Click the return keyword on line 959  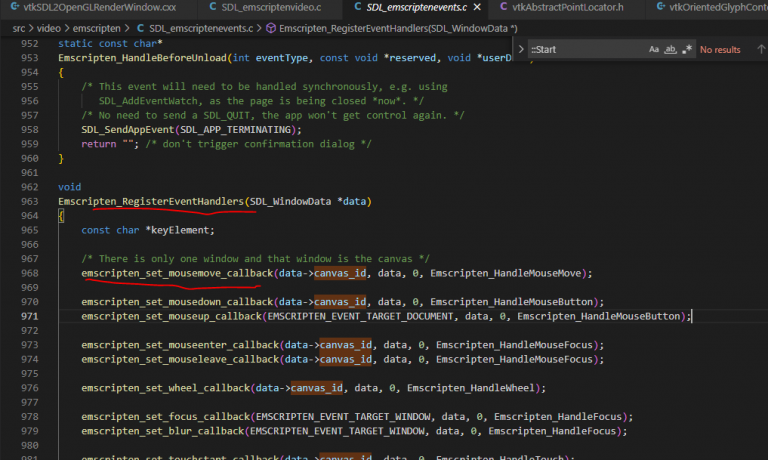(x=98, y=144)
